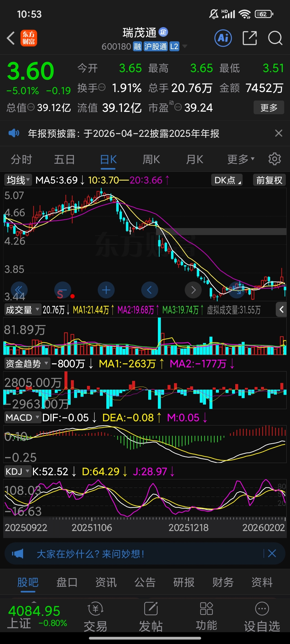This screenshot has height=644, width=290.
Task: Switch to 分时 chart tab
Action: coord(21,159)
